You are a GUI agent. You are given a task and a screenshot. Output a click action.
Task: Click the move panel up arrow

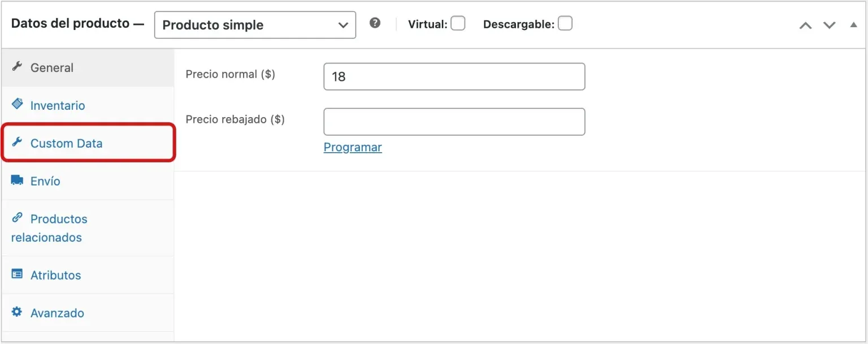pos(805,25)
